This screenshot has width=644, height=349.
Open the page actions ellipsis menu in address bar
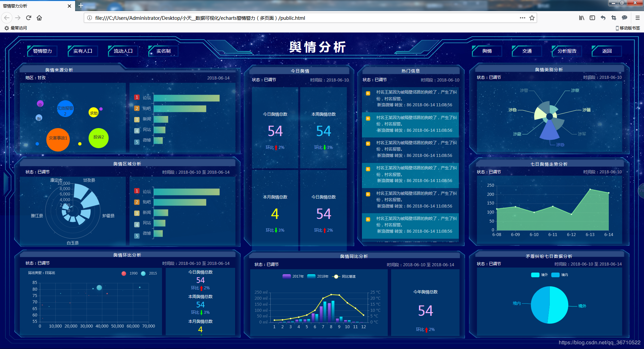pyautogui.click(x=522, y=18)
